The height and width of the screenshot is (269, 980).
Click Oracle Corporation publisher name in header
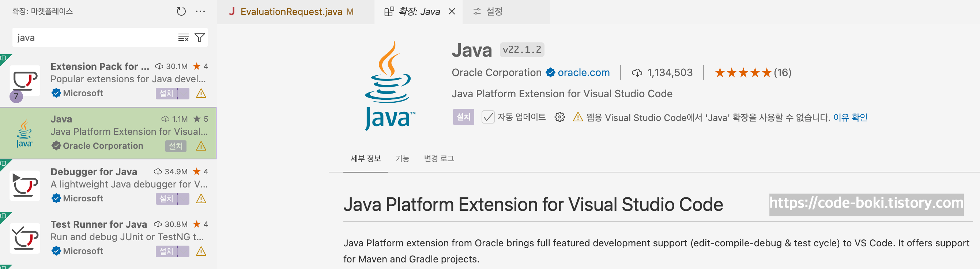[496, 72]
